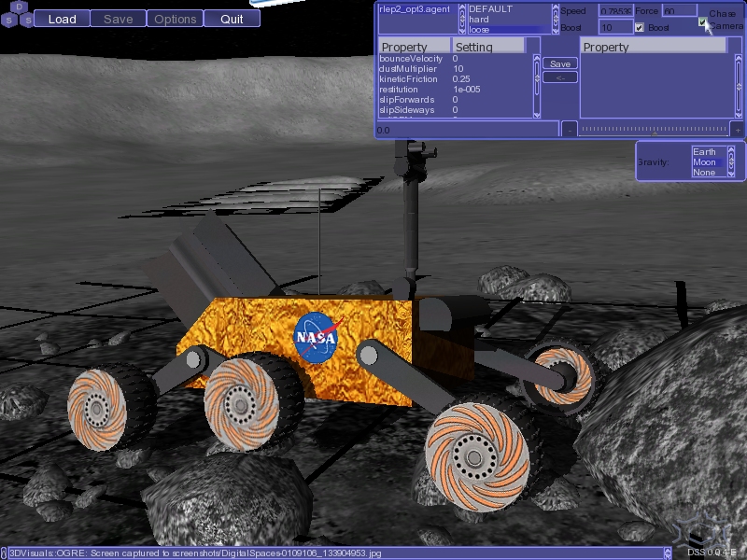
Task: Click the restitution setting value 1e-005
Action: (x=466, y=90)
